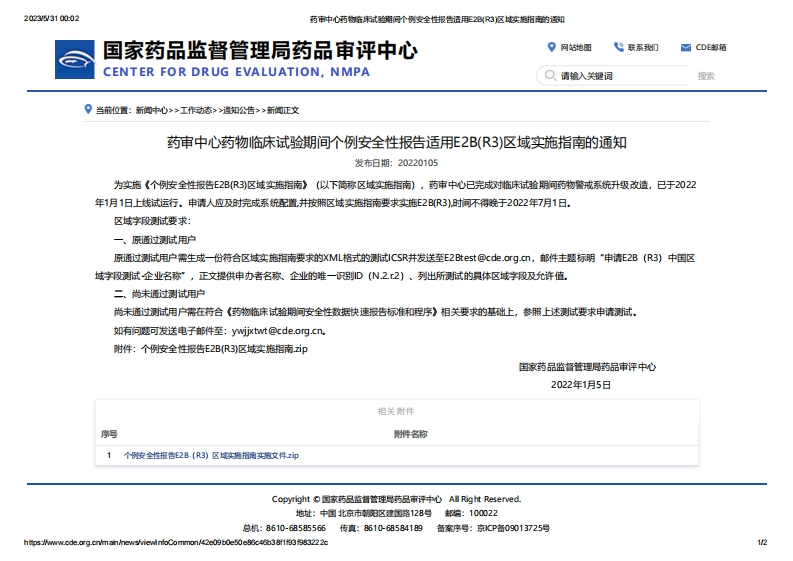Click the envelope icon beside CDE邮箱
793x561 pixels.
click(x=685, y=47)
